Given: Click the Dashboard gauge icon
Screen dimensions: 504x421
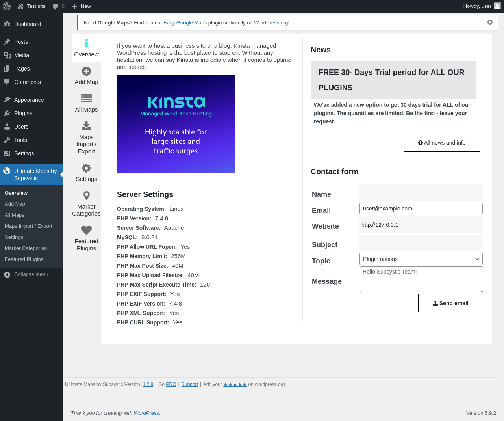Looking at the screenshot, I should tap(7, 24).
